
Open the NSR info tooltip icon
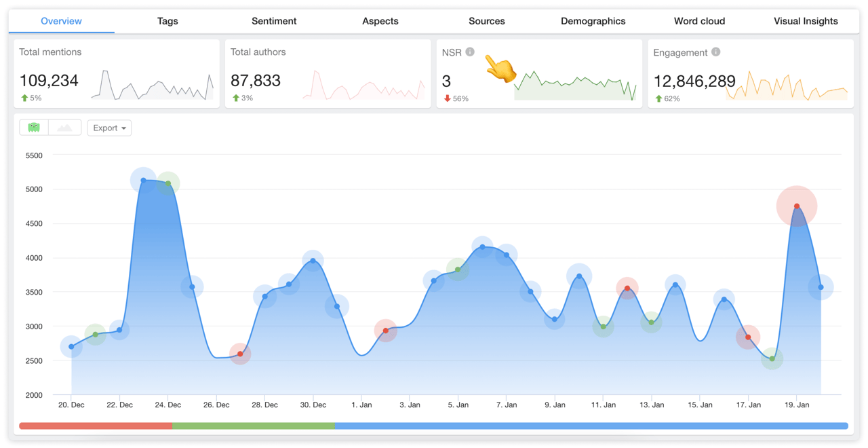[x=471, y=51]
